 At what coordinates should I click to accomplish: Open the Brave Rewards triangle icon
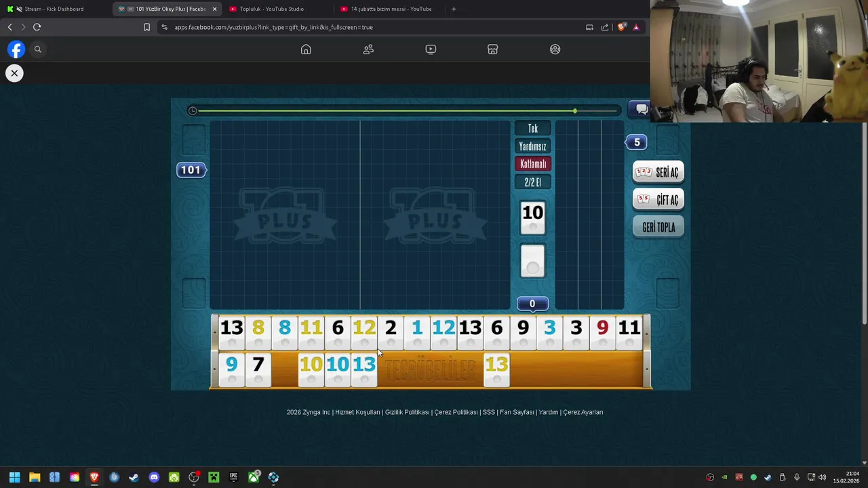636,27
